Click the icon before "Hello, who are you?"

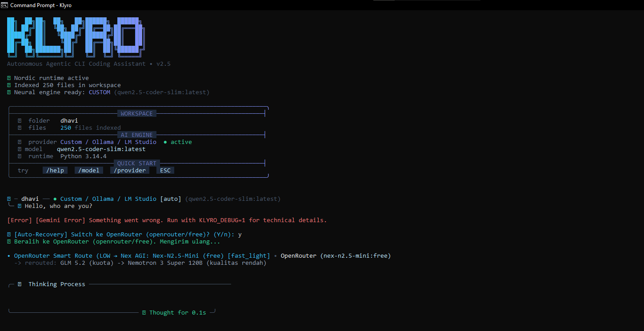(x=20, y=206)
